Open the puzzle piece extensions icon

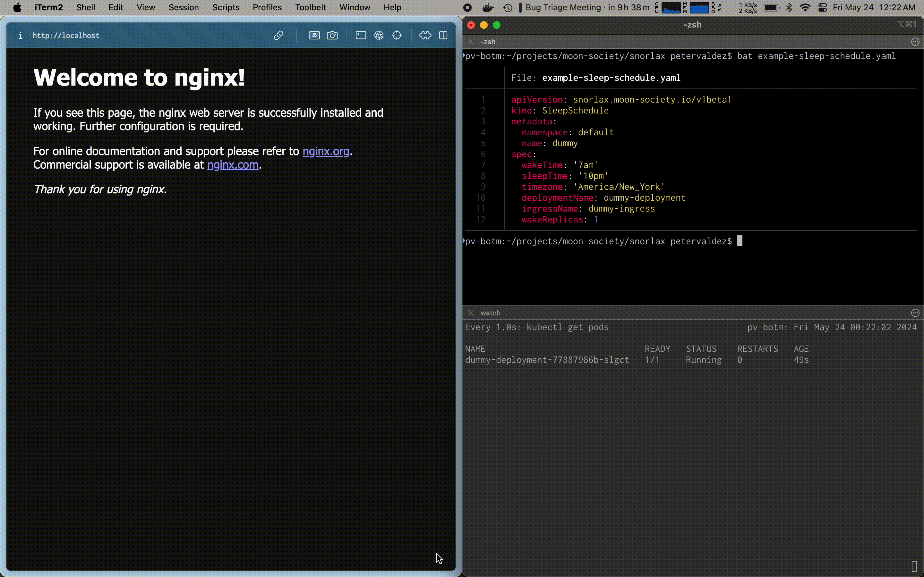click(425, 36)
